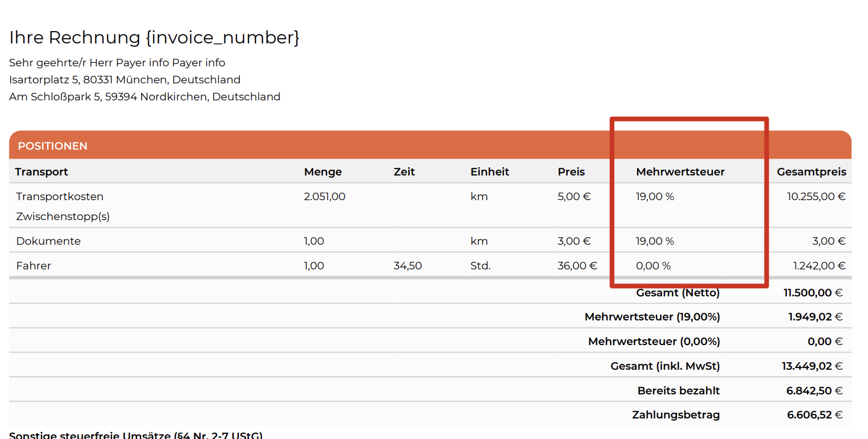Click quantity "1,00" in the Dokumente row

(x=314, y=241)
